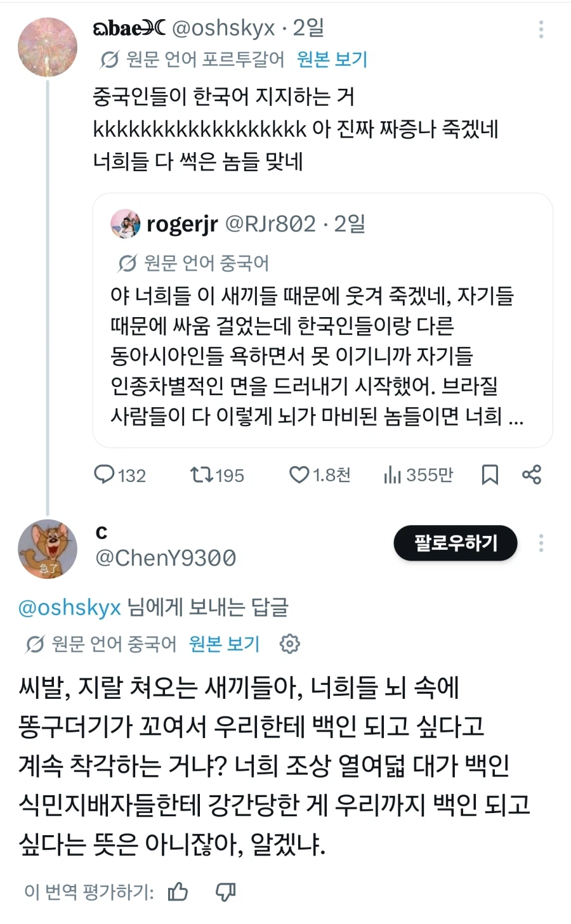Open more options menu for oshskyx's post
Screen dimensions: 571x924
point(541,29)
